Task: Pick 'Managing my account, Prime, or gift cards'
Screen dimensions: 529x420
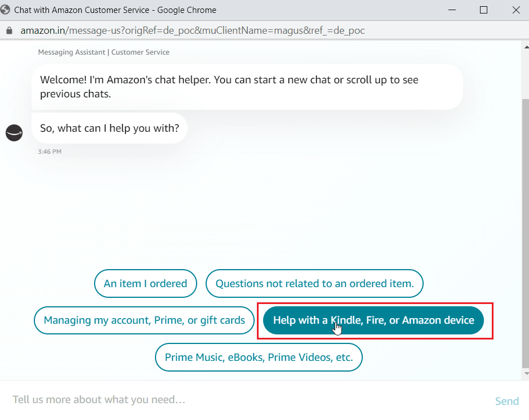Action: 144,320
